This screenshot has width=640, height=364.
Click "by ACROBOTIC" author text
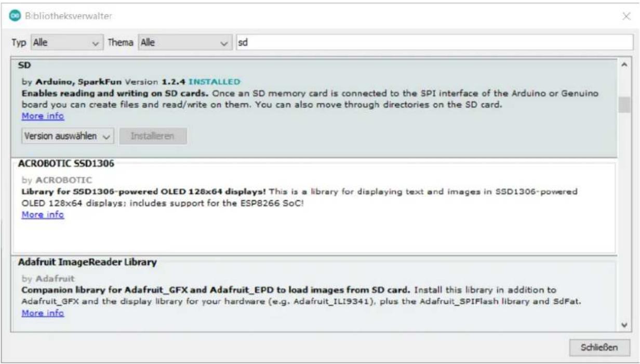57,180
